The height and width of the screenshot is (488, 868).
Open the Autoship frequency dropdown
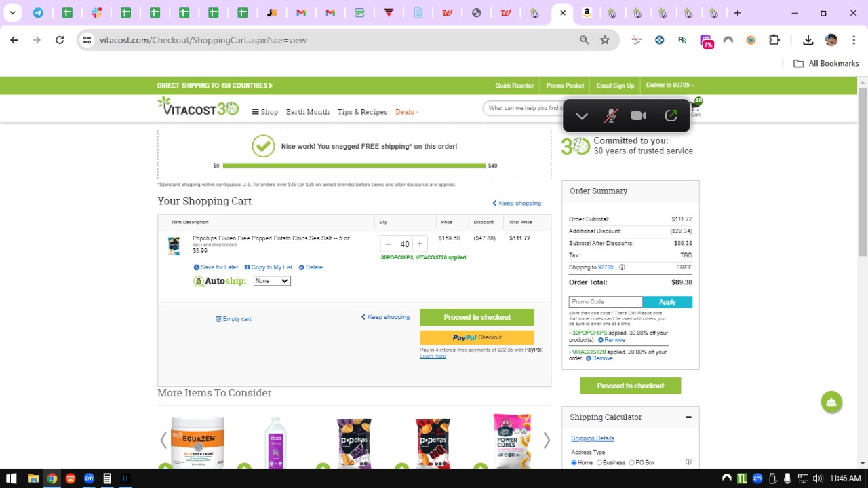pos(272,281)
